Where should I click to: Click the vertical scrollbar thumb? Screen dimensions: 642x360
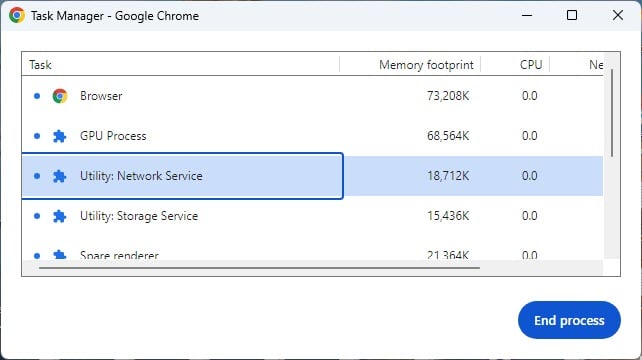tap(612, 113)
